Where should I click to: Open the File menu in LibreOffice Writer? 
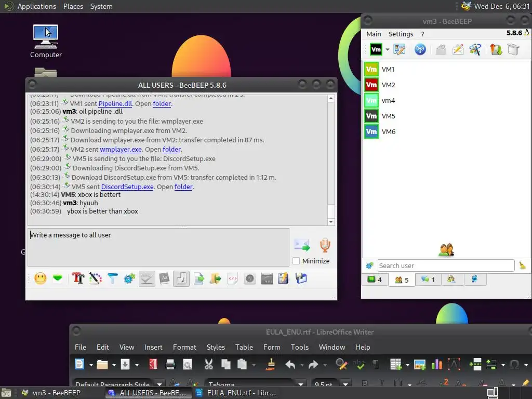pos(81,347)
